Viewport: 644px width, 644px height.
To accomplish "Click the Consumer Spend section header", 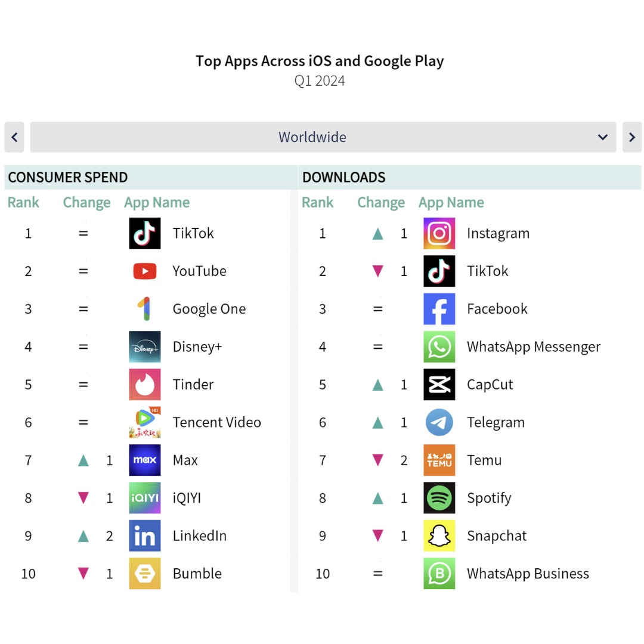I will pos(68,178).
